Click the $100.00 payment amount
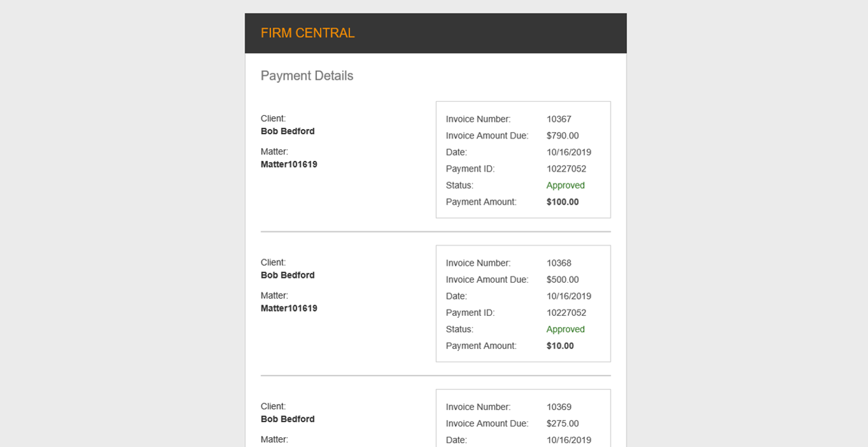Screen dimensions: 868x447 tap(562, 202)
